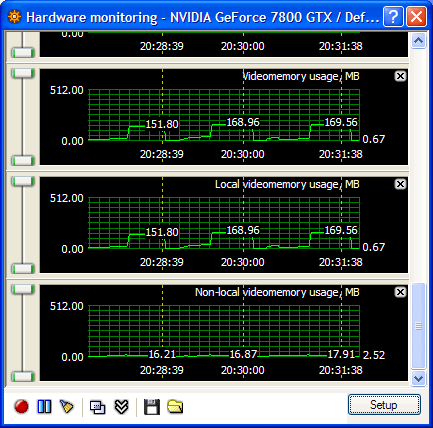433x428 pixels.
Task: Close the Videomemory usage graph
Action: point(400,76)
